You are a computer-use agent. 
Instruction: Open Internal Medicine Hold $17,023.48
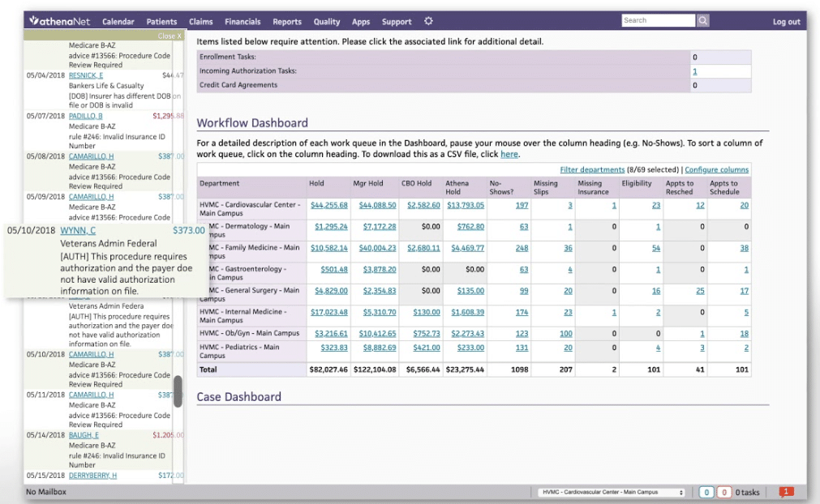329,312
